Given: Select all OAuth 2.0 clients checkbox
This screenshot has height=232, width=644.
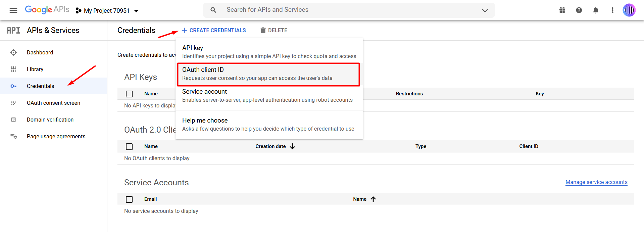Looking at the screenshot, I should [129, 147].
